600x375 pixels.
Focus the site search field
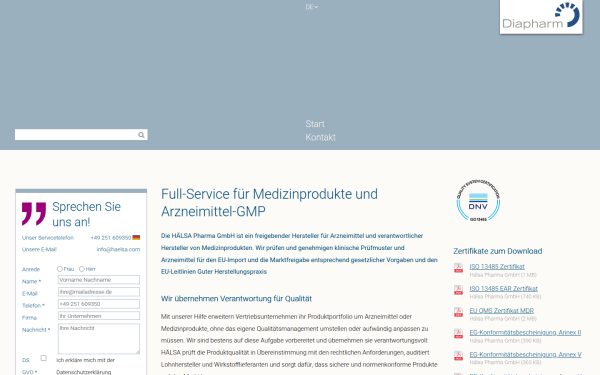tap(81, 135)
